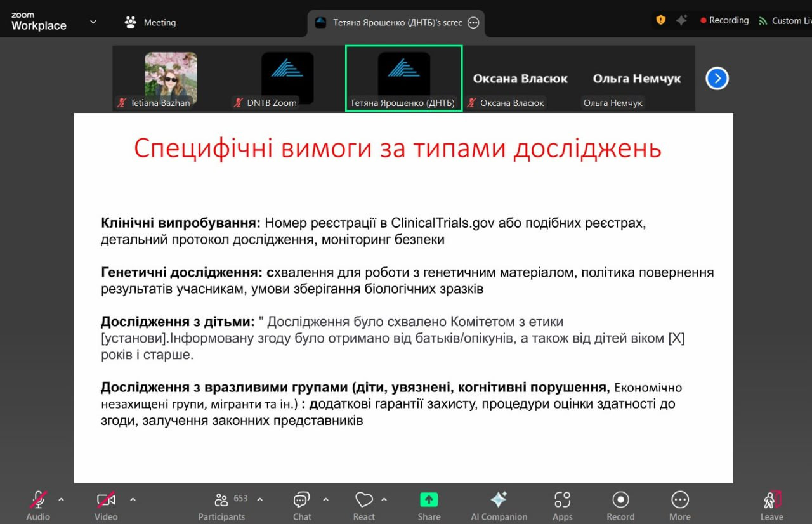812x524 pixels.
Task: Click heading Клінічні випробування in slide
Action: [x=181, y=223]
